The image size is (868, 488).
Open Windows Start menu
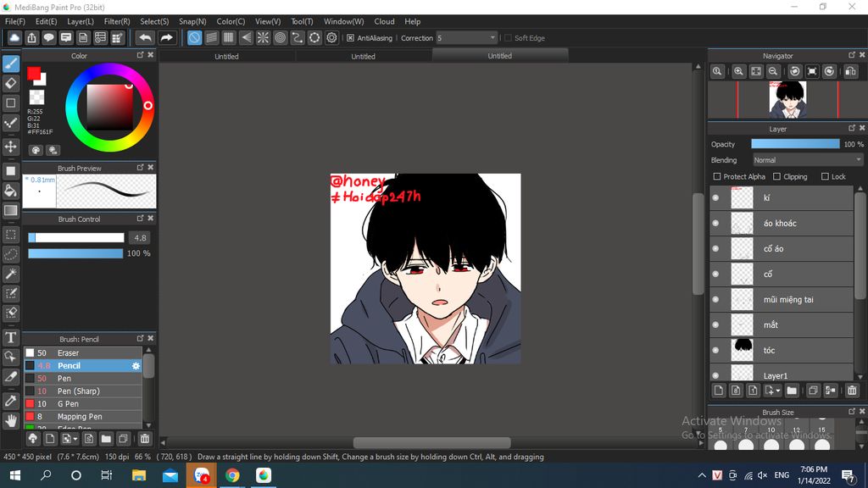click(x=15, y=475)
